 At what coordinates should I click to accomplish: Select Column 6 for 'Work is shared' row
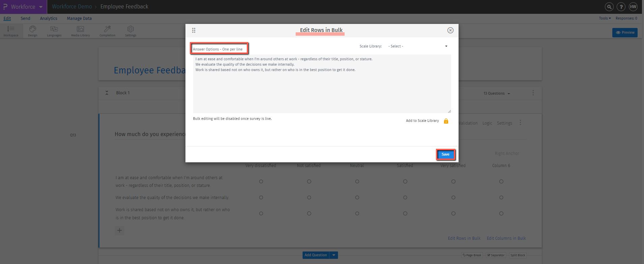tap(501, 213)
